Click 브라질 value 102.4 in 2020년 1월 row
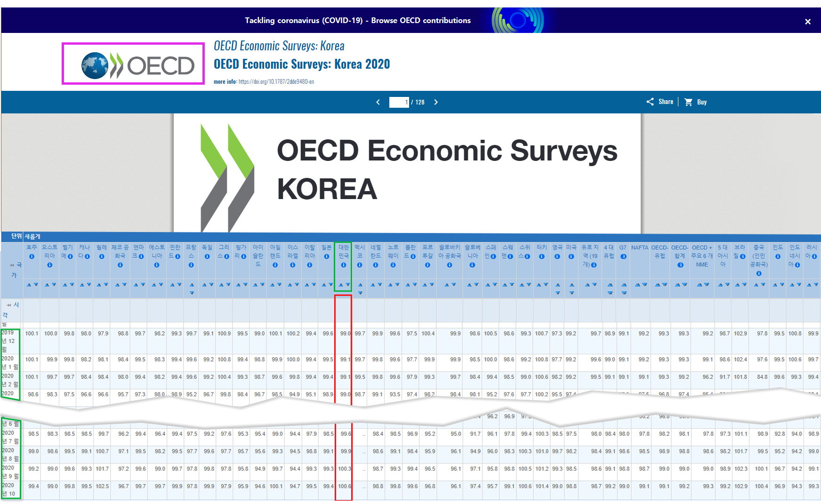 (741, 360)
